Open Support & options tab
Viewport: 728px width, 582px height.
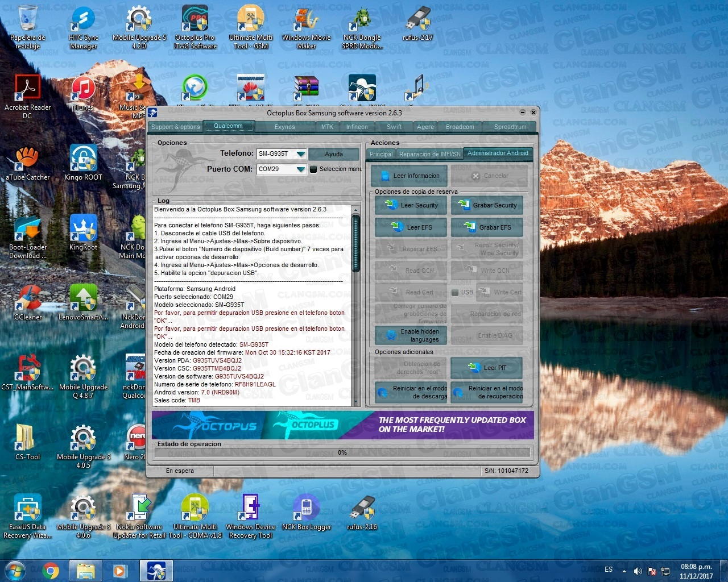176,127
